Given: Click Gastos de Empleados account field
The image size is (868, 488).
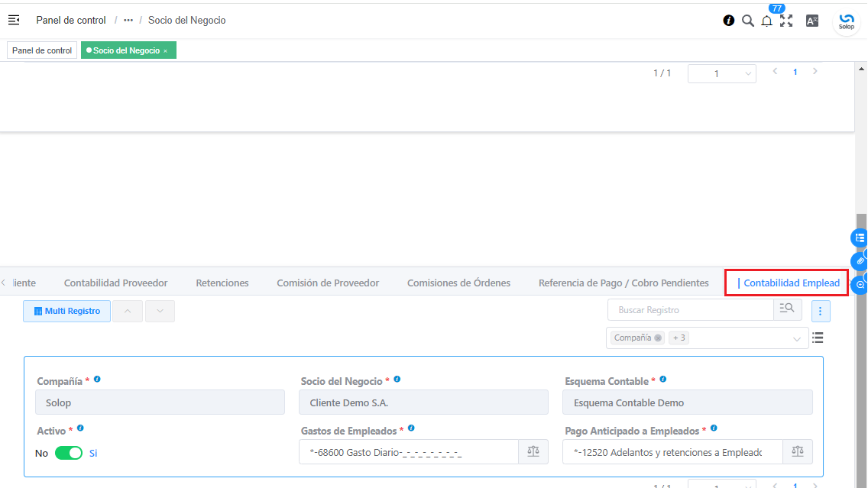Looking at the screenshot, I should [409, 452].
